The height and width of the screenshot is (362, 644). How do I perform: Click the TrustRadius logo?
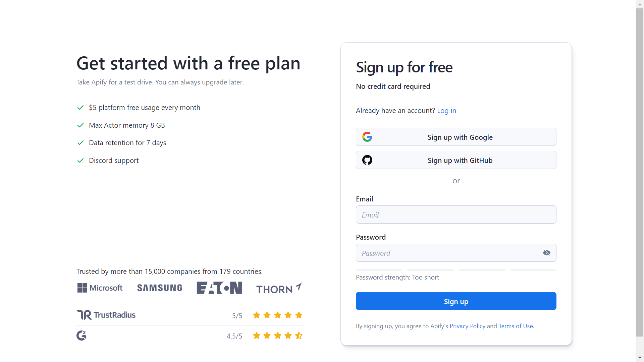[x=106, y=315]
